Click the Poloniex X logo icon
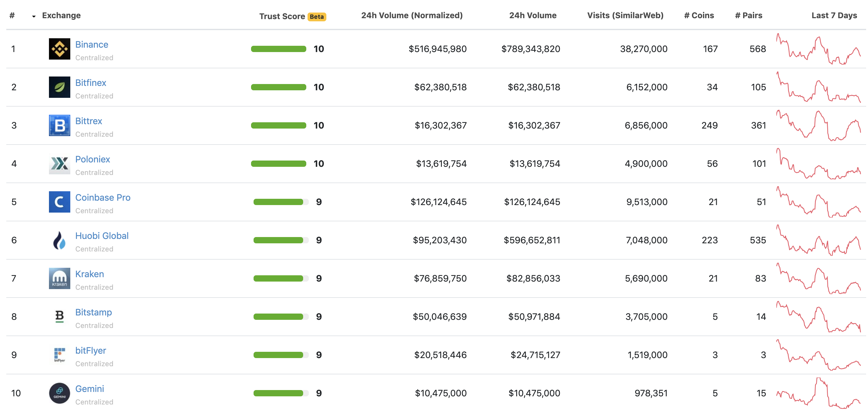The height and width of the screenshot is (412, 868). click(59, 164)
